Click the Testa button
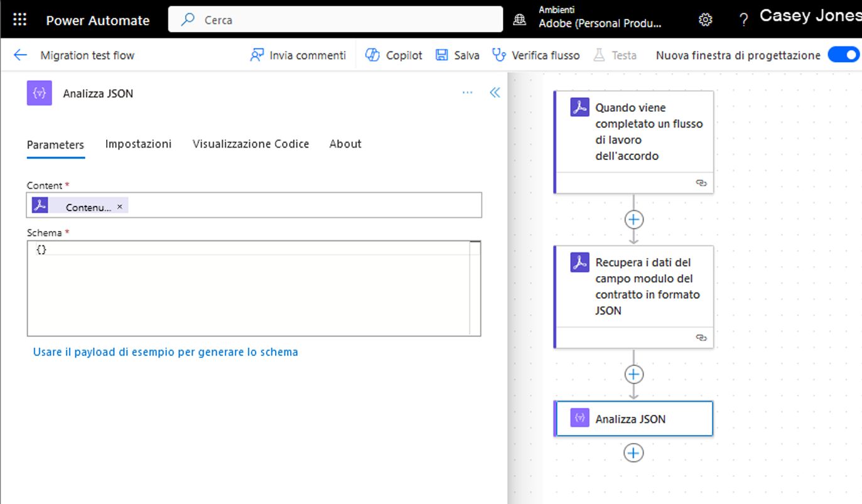The width and height of the screenshot is (862, 504). [615, 55]
